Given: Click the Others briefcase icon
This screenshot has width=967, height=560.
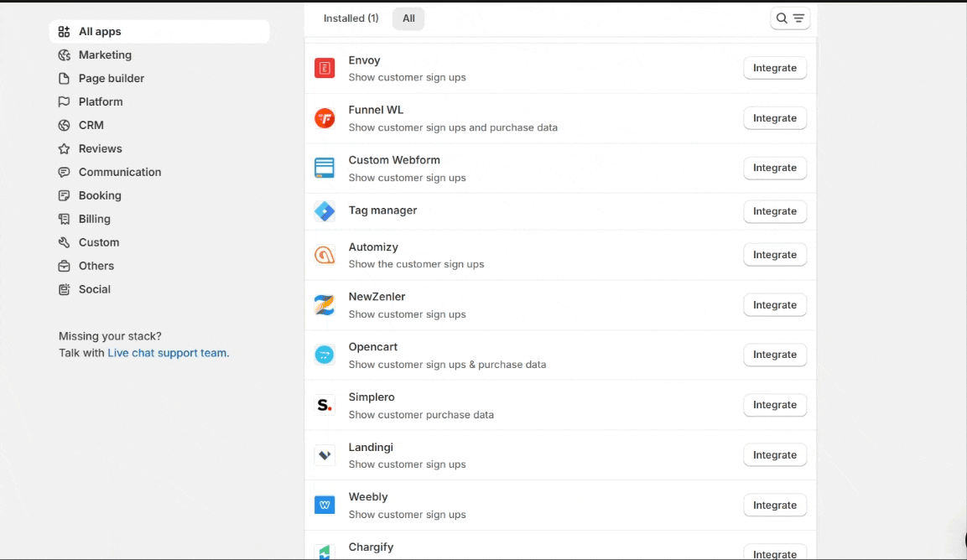Looking at the screenshot, I should (64, 266).
